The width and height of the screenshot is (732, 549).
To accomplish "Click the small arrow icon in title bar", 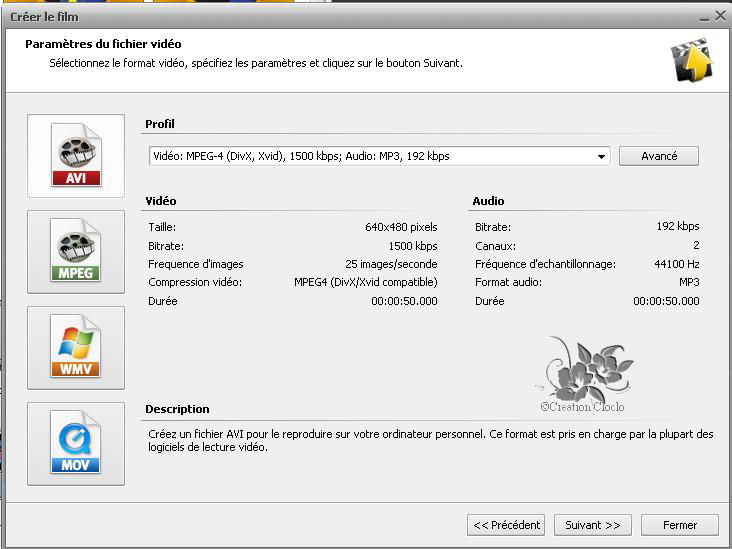I will [x=701, y=17].
